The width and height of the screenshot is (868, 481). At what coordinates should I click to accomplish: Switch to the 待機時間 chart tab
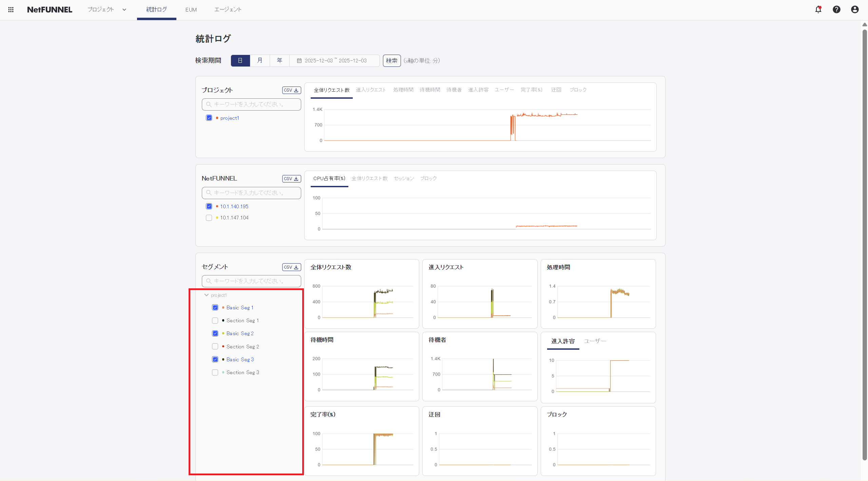click(x=430, y=90)
